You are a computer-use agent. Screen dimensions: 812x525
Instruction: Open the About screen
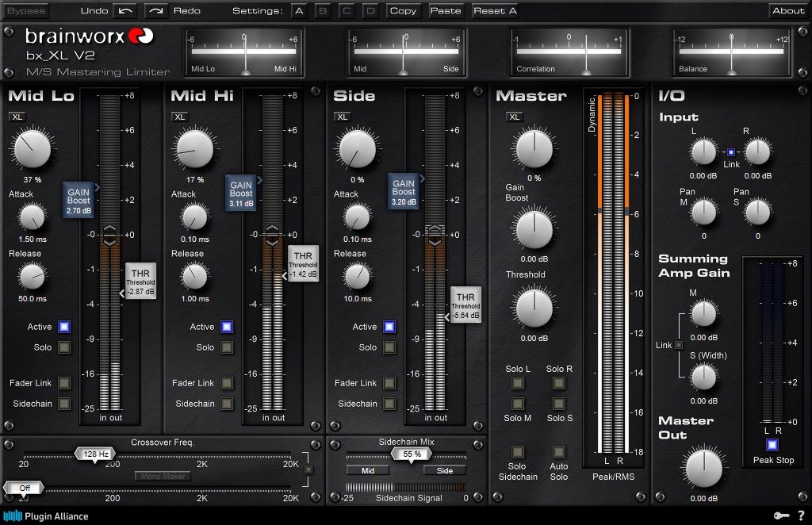[788, 11]
